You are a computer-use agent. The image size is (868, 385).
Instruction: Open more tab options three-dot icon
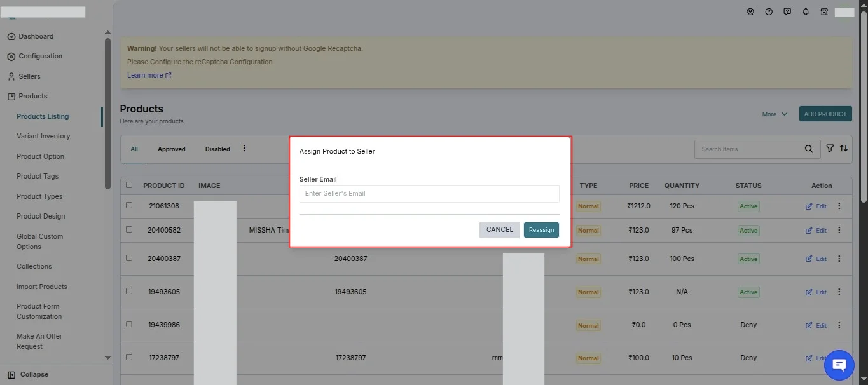(244, 148)
